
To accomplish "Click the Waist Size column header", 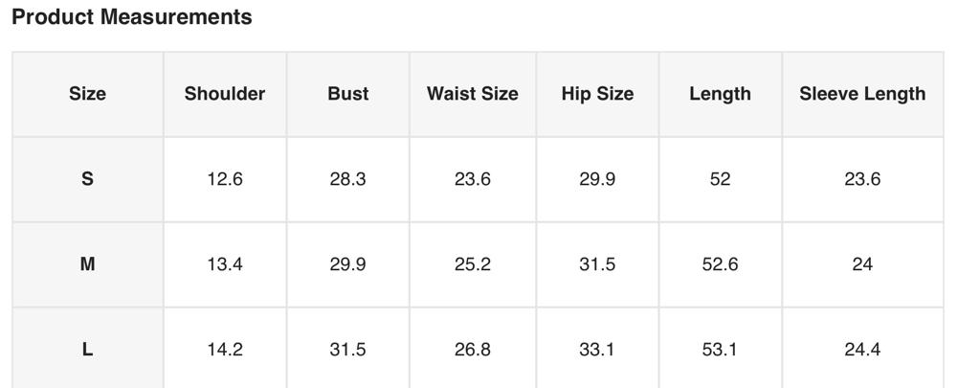I will [x=473, y=94].
